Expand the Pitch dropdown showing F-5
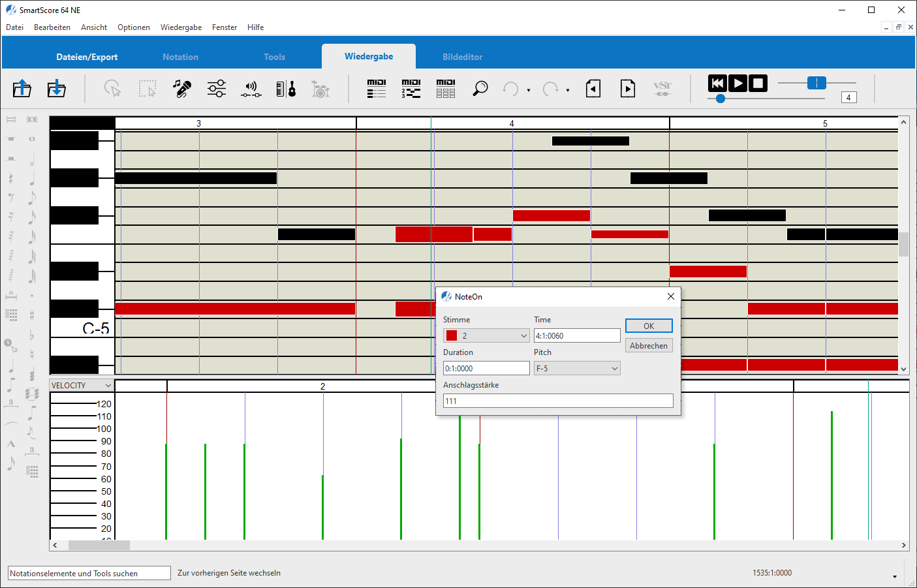The image size is (917, 588). (577, 368)
